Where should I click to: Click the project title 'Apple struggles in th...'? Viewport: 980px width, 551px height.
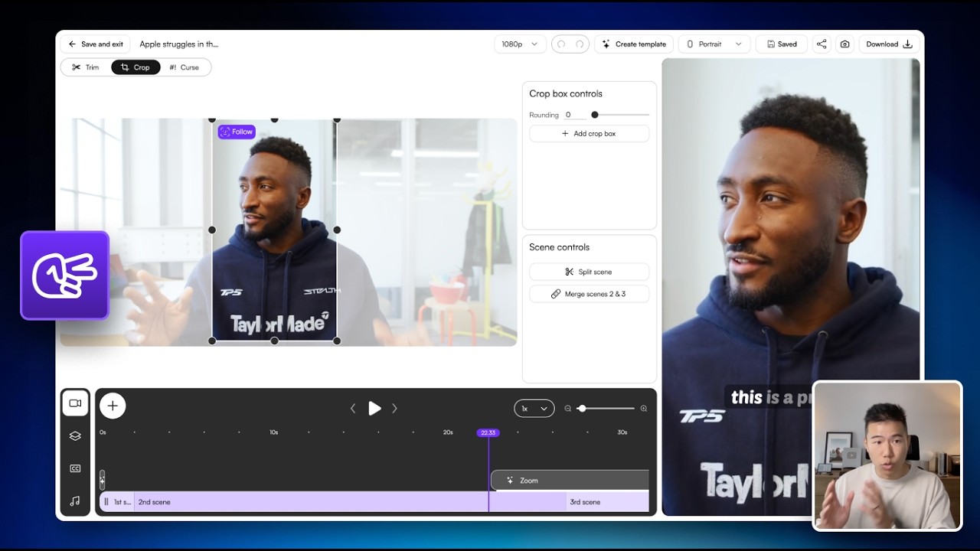[x=178, y=44]
